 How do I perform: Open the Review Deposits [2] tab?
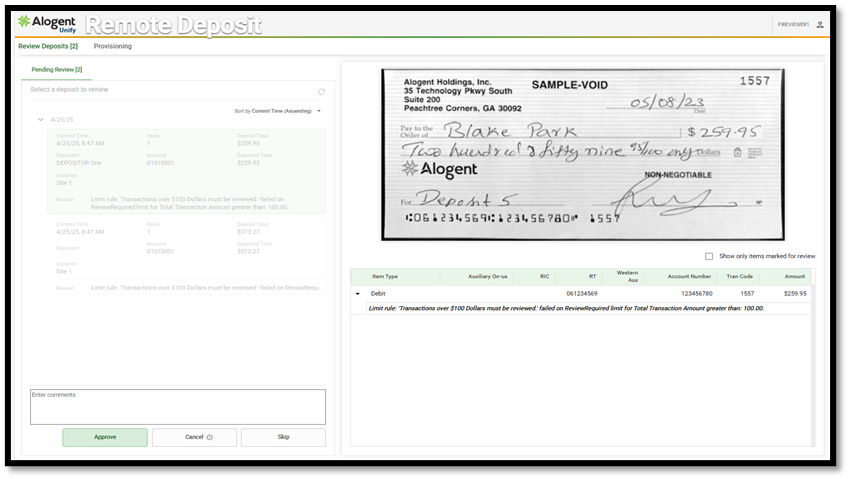(x=48, y=46)
